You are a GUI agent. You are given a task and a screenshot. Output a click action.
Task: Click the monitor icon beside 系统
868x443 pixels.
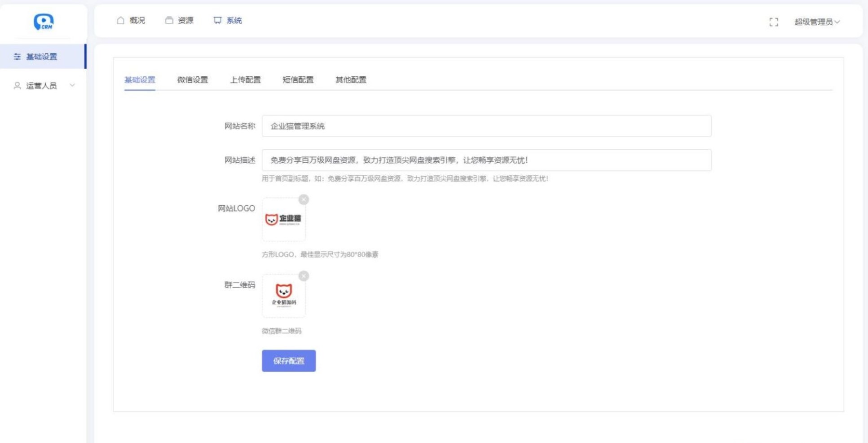click(x=217, y=20)
